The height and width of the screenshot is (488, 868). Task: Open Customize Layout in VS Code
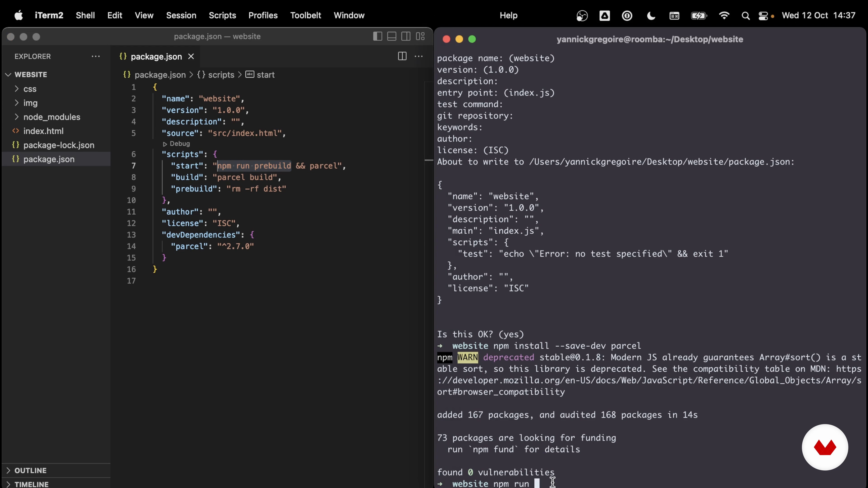(420, 36)
